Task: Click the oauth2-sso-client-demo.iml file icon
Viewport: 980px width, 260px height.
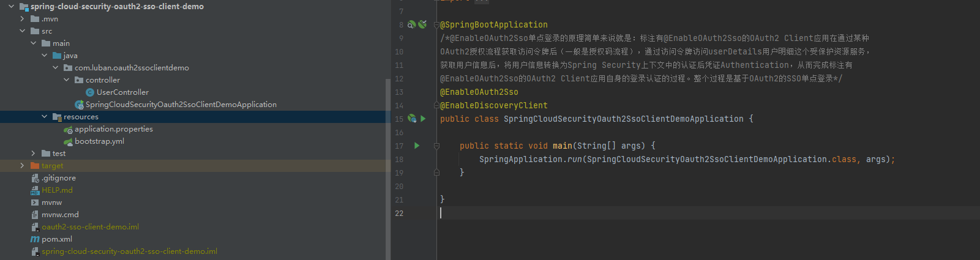Action: coord(35,227)
